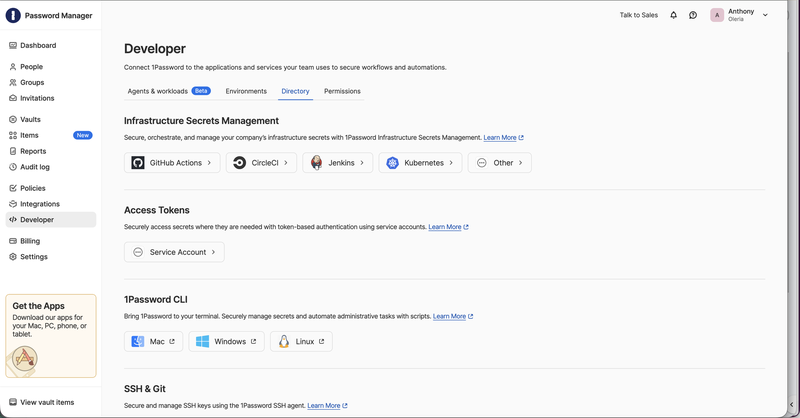Click the Settings gear icon
Image resolution: width=800 pixels, height=418 pixels.
pyautogui.click(x=13, y=257)
